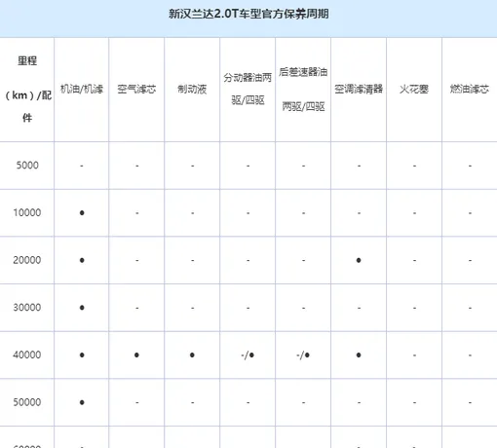Click the 空调滤清器 dot in the 40000 row
Screen dimensions: 497x448
point(359,355)
